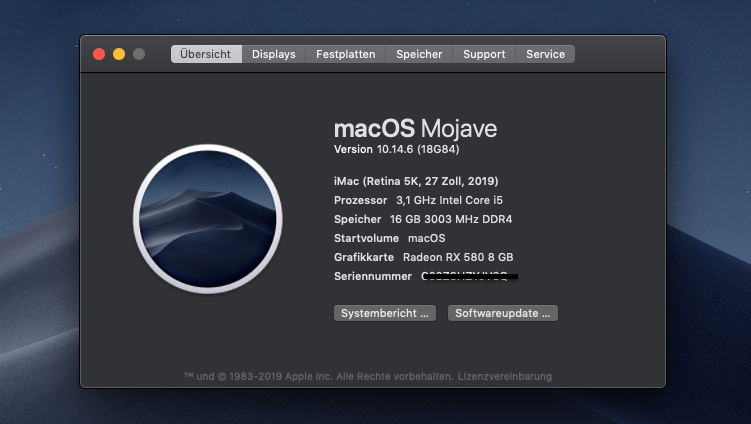Switch to the Übersicht tab
The height and width of the screenshot is (424, 751).
coord(206,54)
